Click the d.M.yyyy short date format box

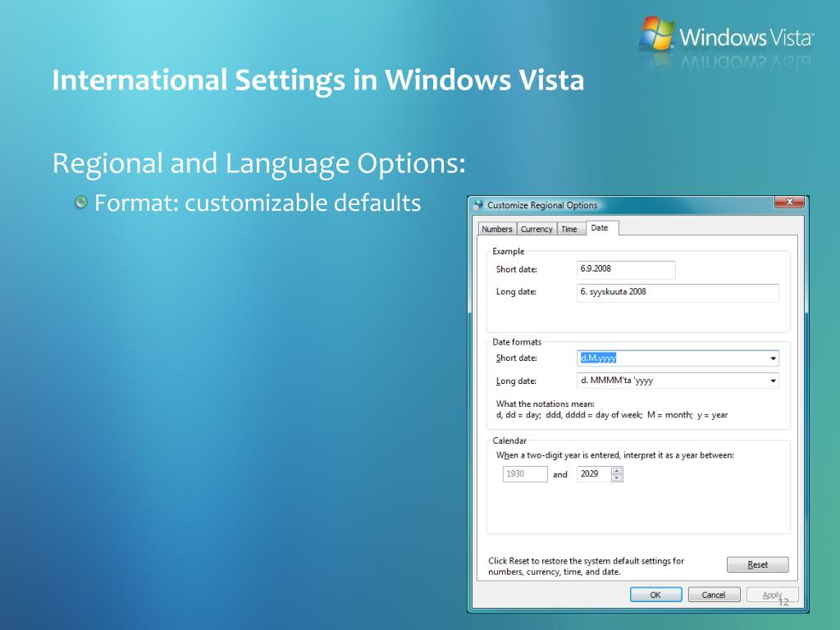click(x=678, y=358)
